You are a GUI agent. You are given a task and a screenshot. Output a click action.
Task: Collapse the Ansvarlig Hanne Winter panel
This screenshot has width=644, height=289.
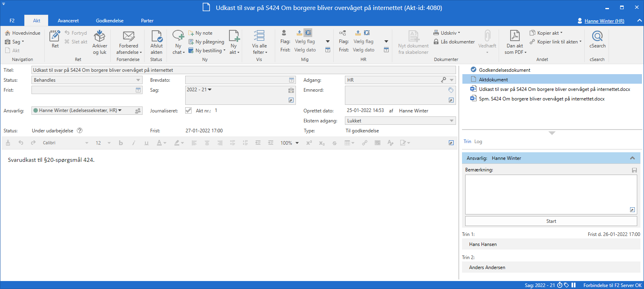point(632,158)
